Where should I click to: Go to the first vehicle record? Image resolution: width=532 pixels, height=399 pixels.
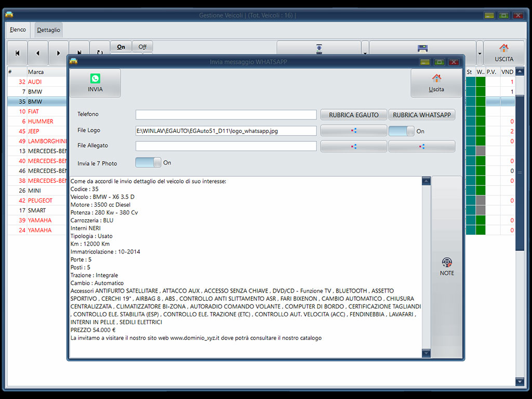pos(17,53)
